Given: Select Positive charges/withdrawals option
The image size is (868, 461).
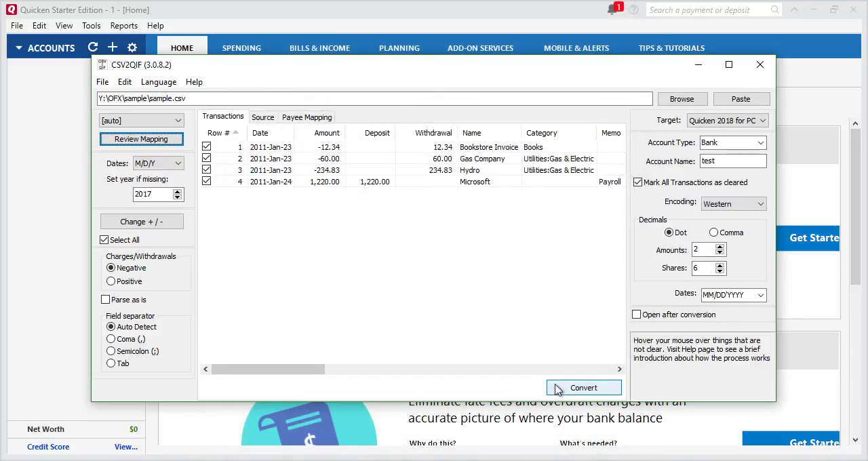Looking at the screenshot, I should tap(111, 281).
